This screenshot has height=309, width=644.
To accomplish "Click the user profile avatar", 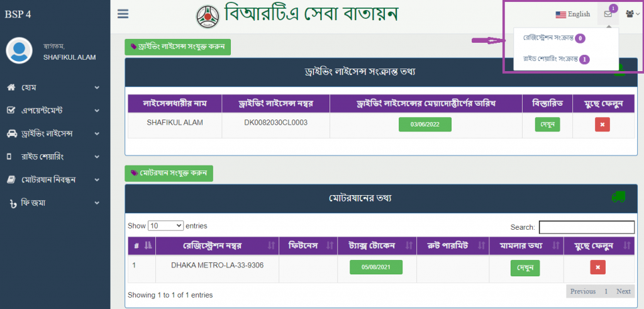I will click(x=19, y=51).
